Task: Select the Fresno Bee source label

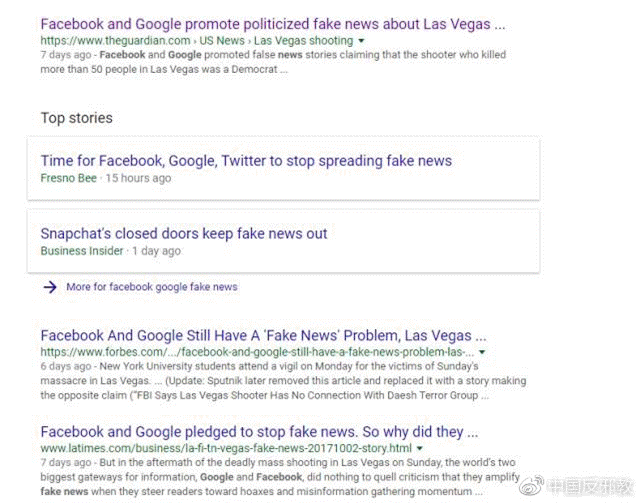Action: [69, 178]
